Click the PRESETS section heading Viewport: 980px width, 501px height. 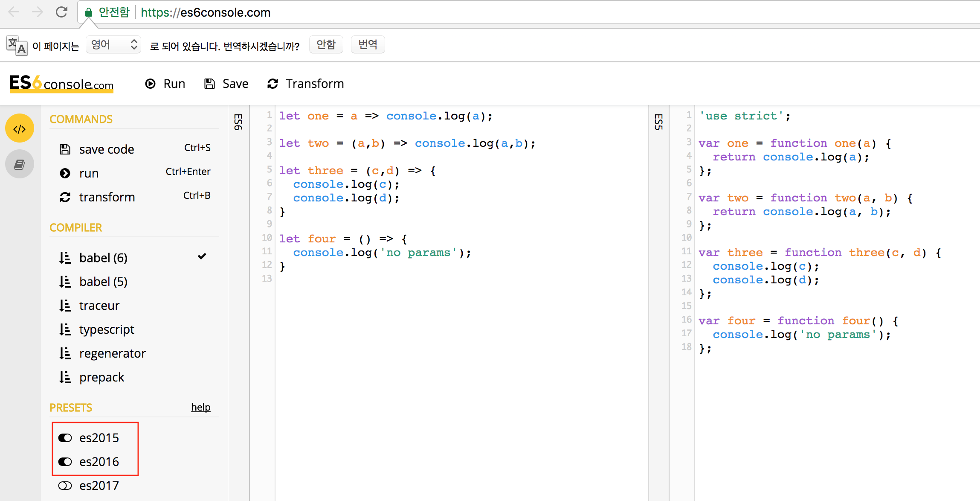point(71,408)
